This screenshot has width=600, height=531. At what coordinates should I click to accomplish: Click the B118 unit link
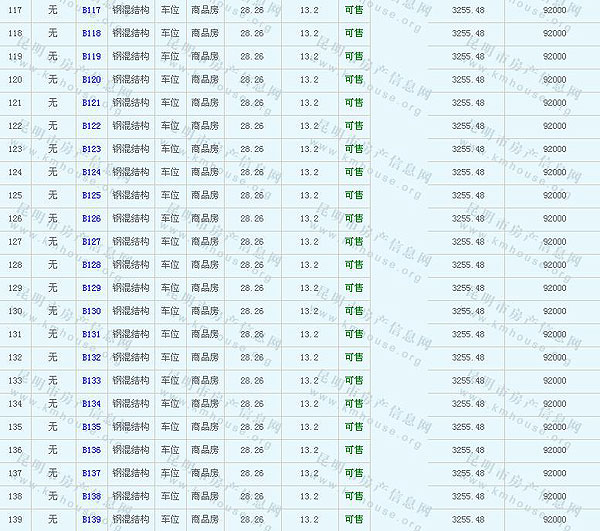tap(91, 33)
